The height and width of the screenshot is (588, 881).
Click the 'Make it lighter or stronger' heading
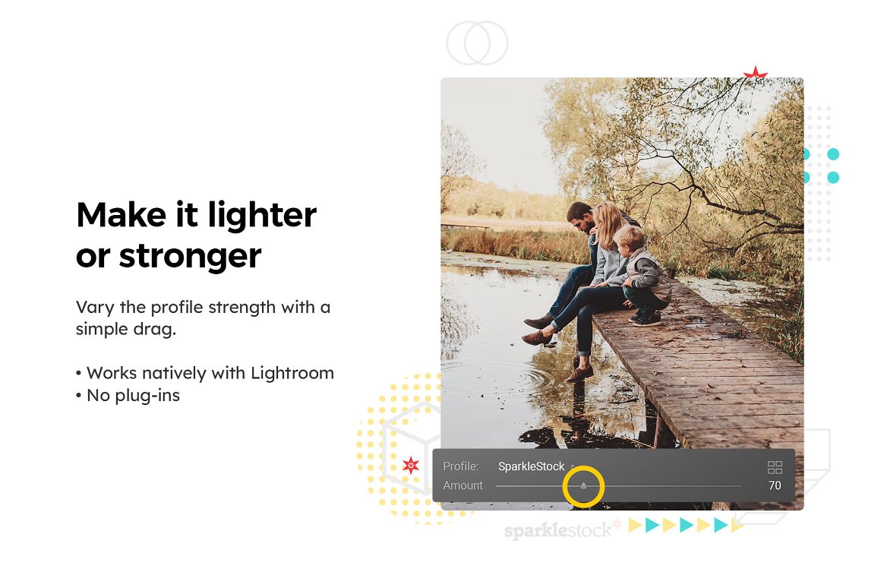tap(196, 235)
